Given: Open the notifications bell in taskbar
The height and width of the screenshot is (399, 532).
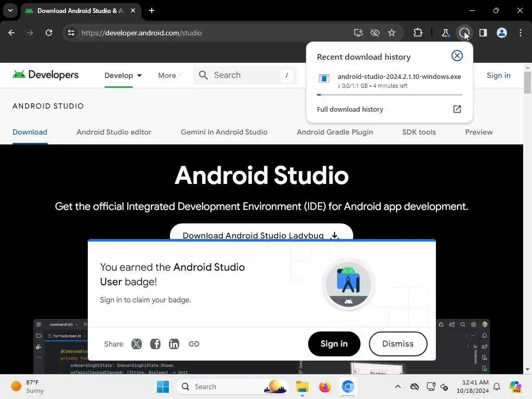Looking at the screenshot, I should 497,387.
